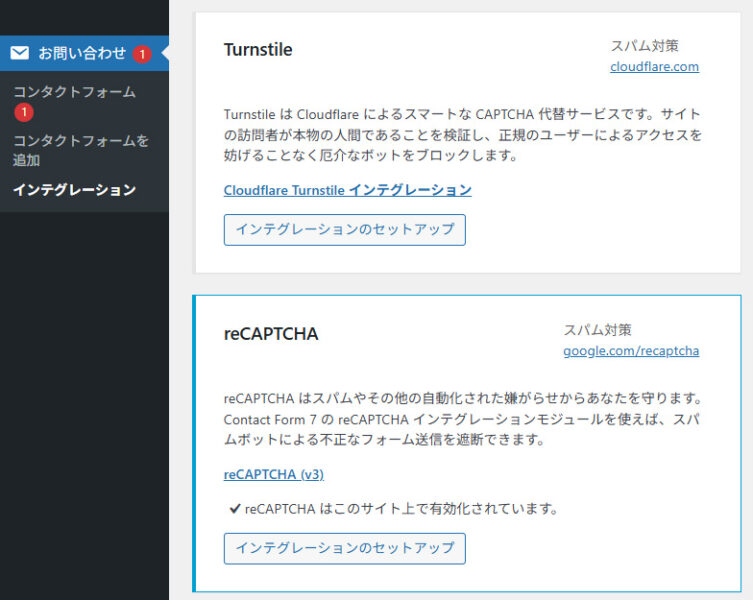This screenshot has height=600, width=753.
Task: Click スパム対策 label in Turnstile card
Action: [x=645, y=46]
